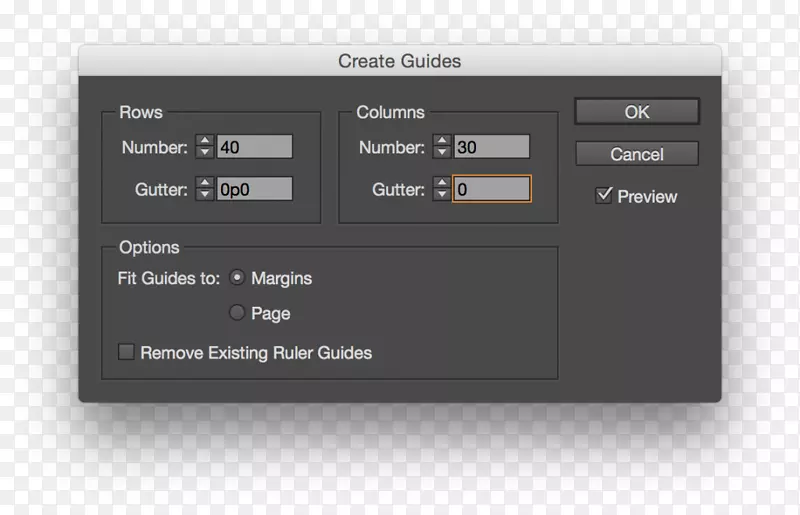Dismiss the dialog with Cancel
Image resolution: width=800 pixels, height=515 pixels.
(x=637, y=154)
